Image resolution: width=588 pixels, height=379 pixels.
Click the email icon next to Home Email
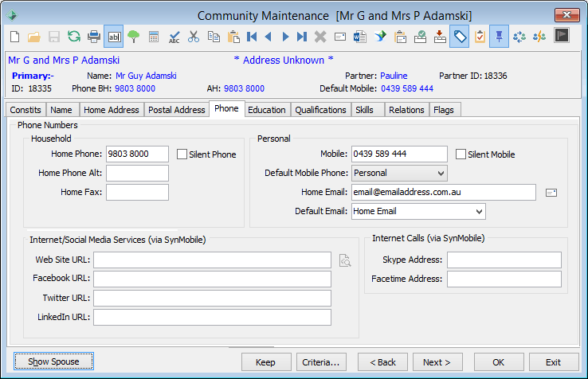[551, 193]
